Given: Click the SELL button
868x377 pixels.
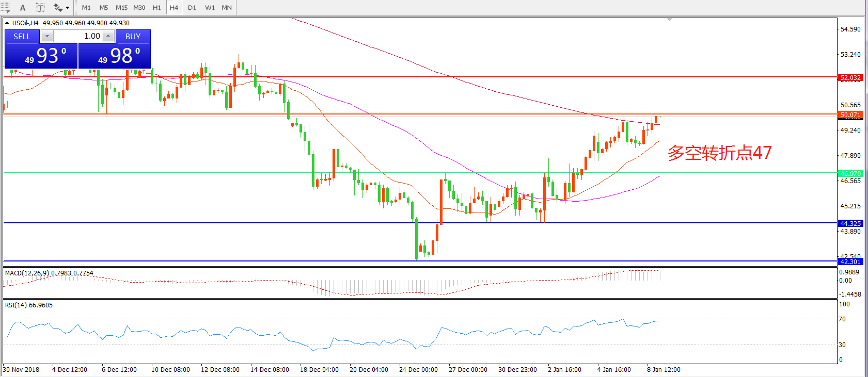Looking at the screenshot, I should [x=22, y=36].
